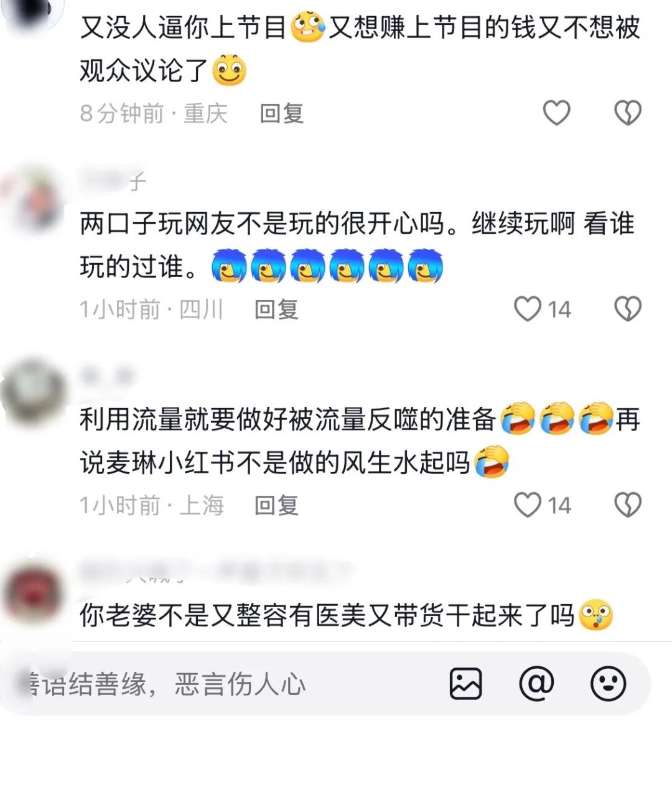This screenshot has width=672, height=787.
Task: Tap the @ mention icon
Action: 536,684
